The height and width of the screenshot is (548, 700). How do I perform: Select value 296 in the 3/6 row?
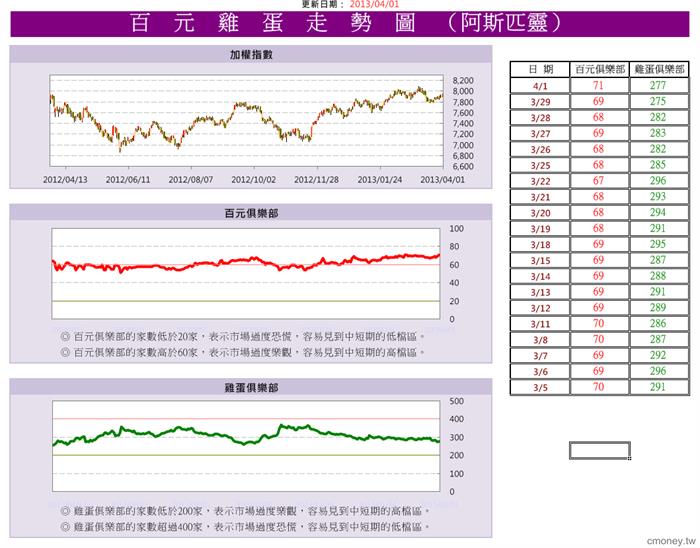tap(658, 371)
